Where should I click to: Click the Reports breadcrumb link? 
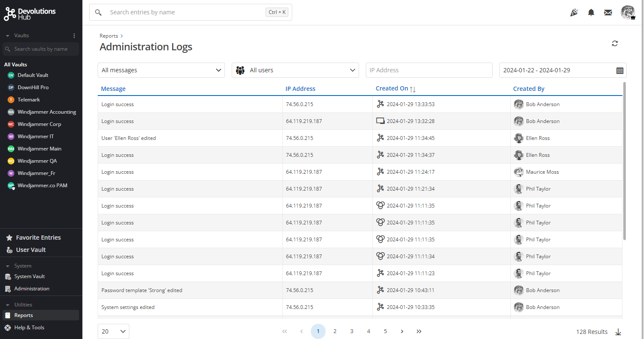tap(109, 36)
